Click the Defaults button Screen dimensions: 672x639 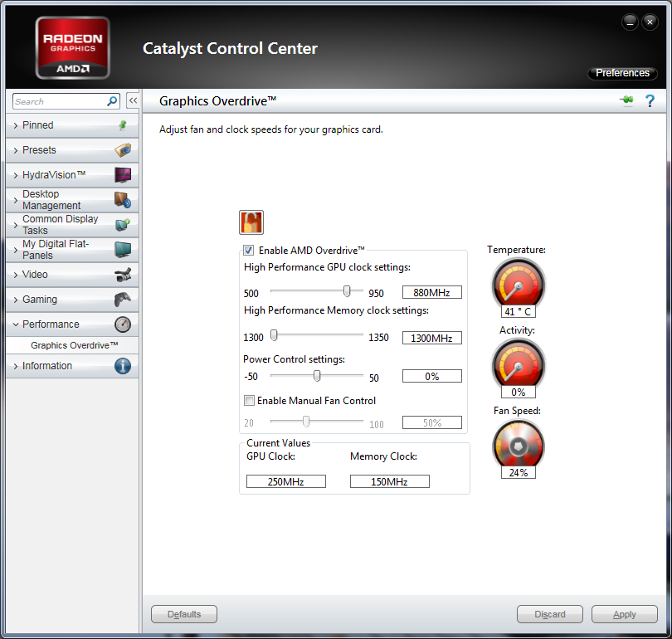[x=184, y=614]
